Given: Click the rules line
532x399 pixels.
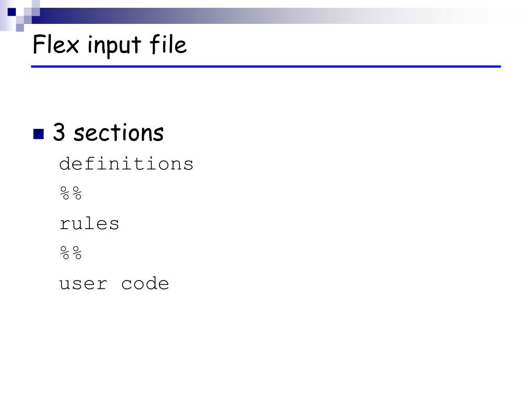Looking at the screenshot, I should (x=89, y=224).
